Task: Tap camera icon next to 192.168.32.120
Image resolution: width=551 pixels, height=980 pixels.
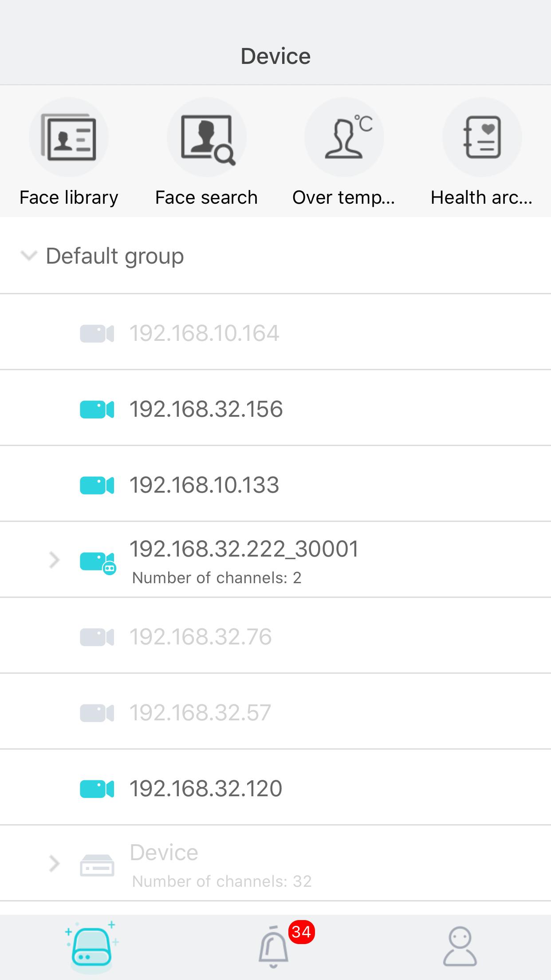Action: tap(97, 789)
